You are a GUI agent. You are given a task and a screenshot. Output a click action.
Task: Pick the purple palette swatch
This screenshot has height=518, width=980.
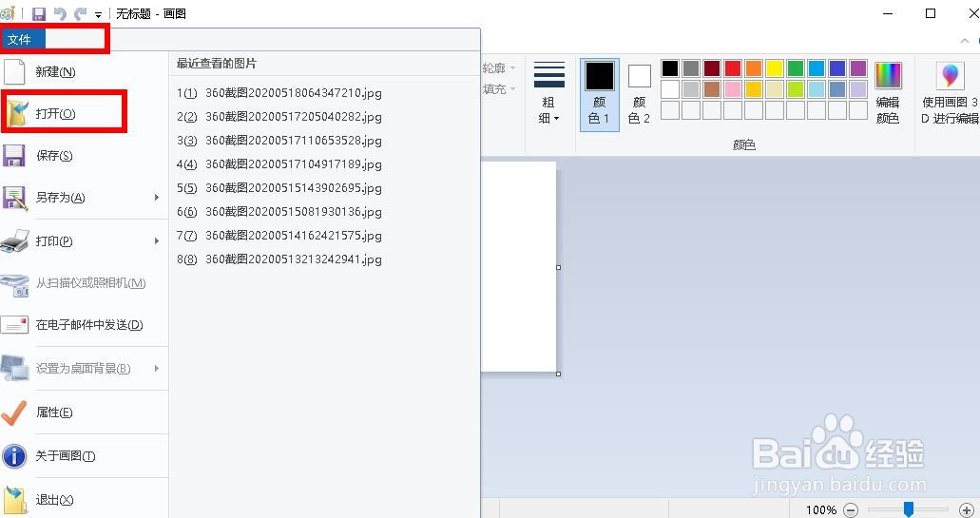(858, 68)
